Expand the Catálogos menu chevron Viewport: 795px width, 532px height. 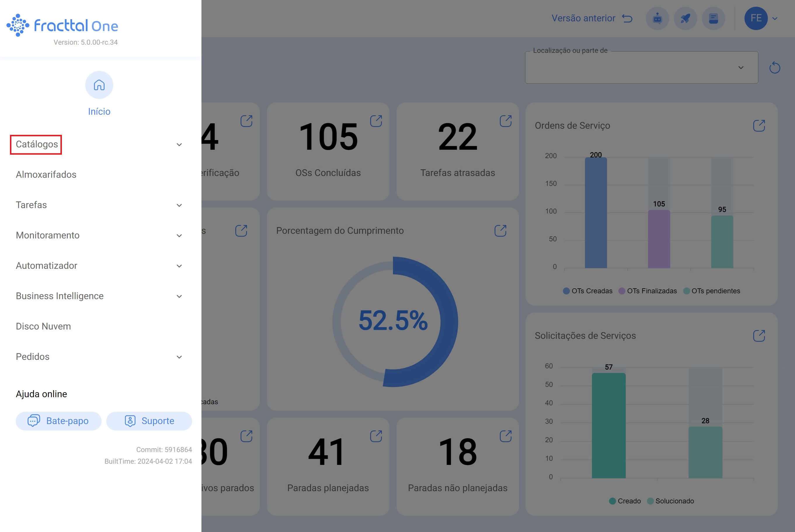179,144
